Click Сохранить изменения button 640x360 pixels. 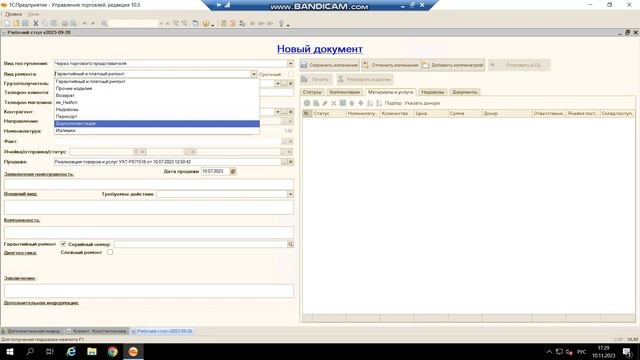pos(329,65)
